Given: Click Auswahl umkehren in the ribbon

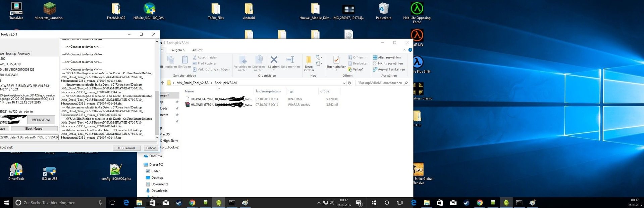Looking at the screenshot, I should pos(389,70).
